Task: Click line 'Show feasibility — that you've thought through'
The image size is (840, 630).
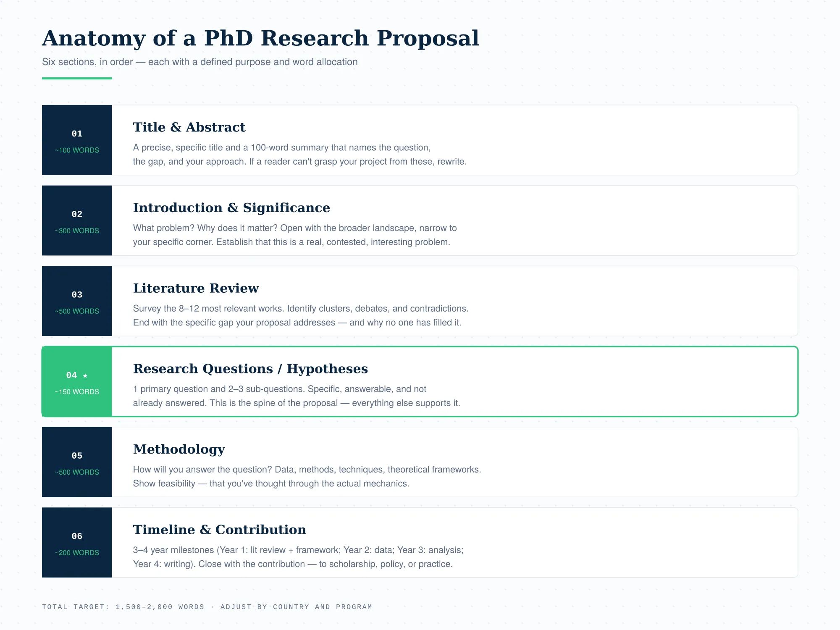Action: click(x=271, y=483)
